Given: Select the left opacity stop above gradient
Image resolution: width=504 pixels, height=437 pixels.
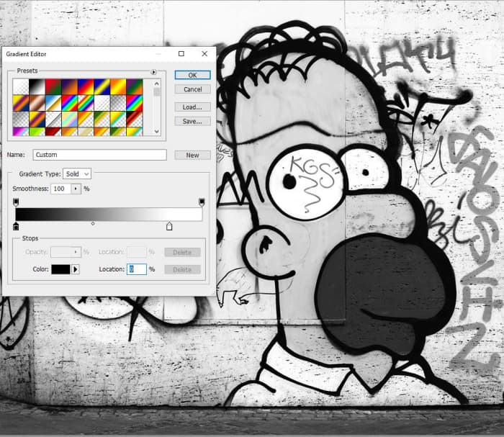Looking at the screenshot, I should tap(16, 202).
